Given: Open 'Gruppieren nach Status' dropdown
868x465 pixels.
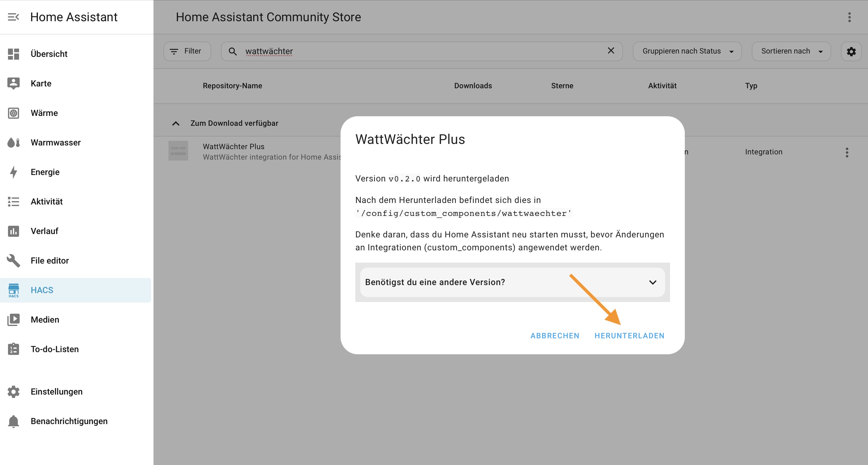Looking at the screenshot, I should click(x=687, y=51).
